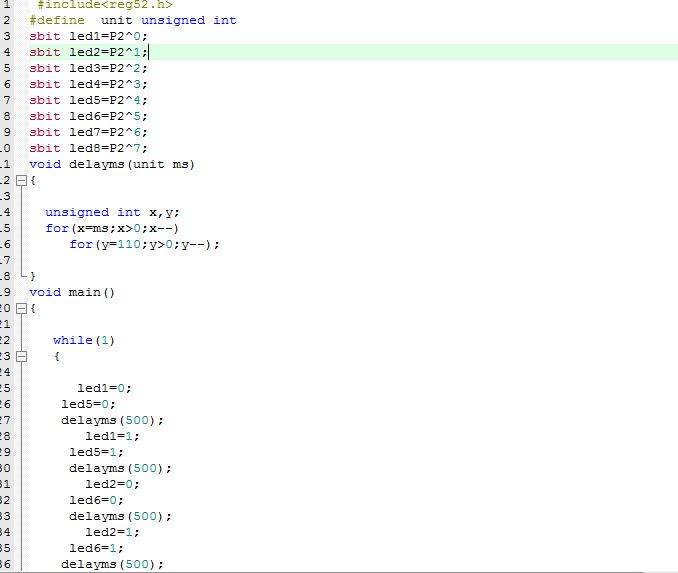
Task: Click the 'led5=0;' statement
Action: tap(88, 404)
